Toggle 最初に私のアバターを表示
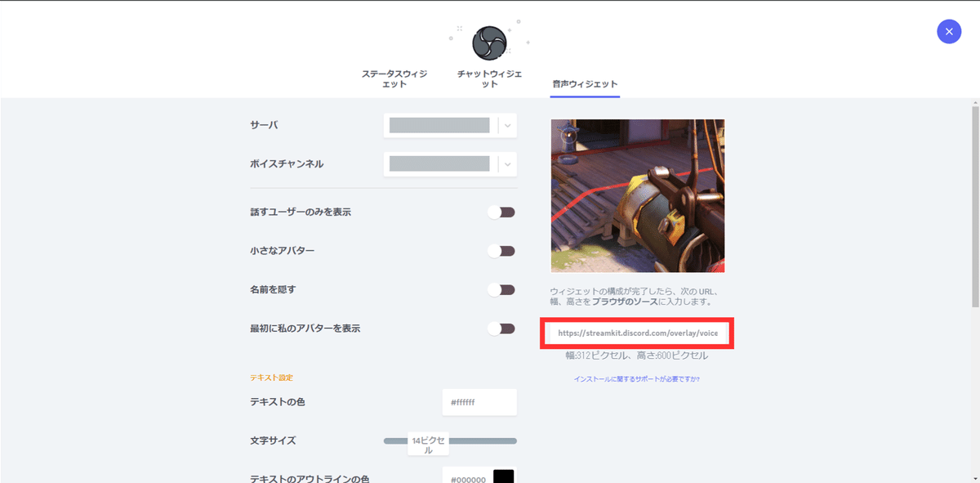 (501, 329)
